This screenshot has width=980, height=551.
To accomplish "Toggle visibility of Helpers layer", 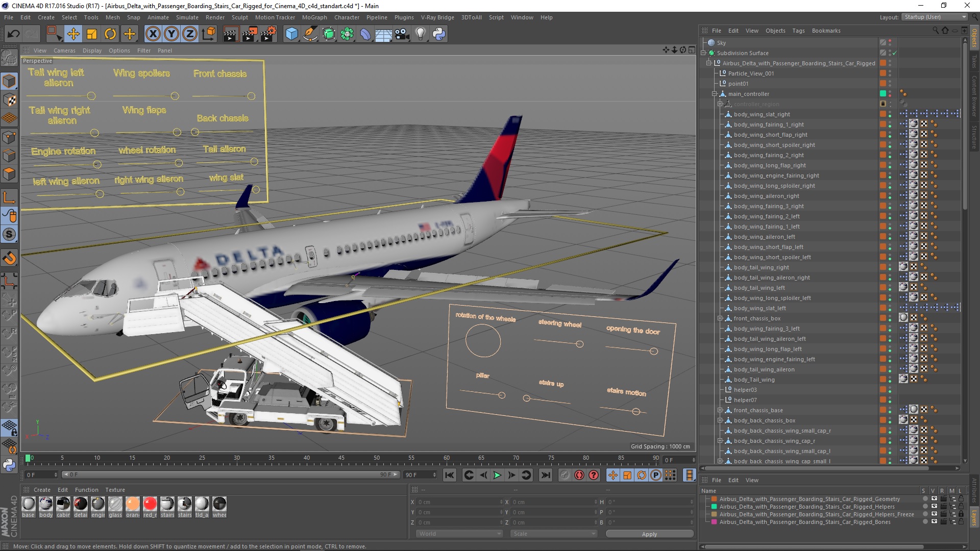I will [x=934, y=507].
